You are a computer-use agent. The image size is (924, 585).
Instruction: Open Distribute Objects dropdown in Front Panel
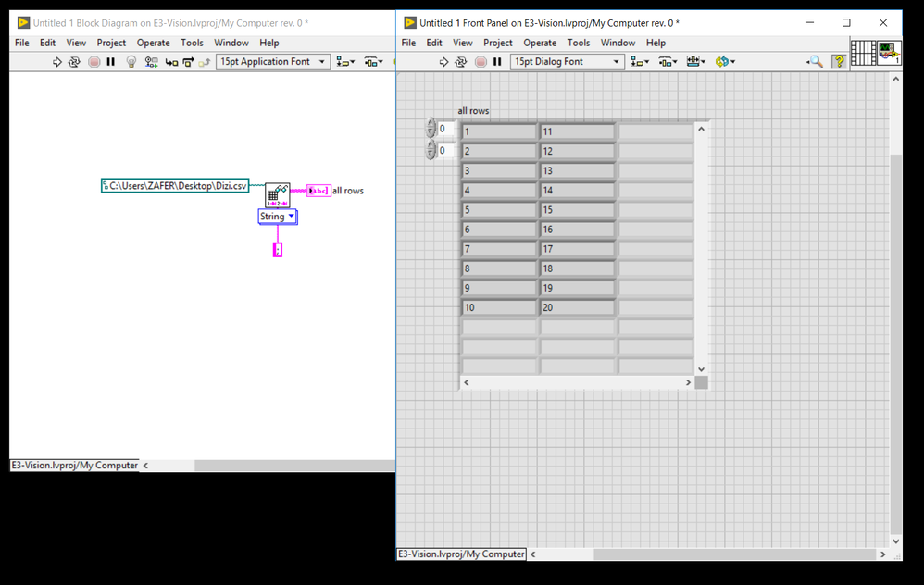click(668, 62)
